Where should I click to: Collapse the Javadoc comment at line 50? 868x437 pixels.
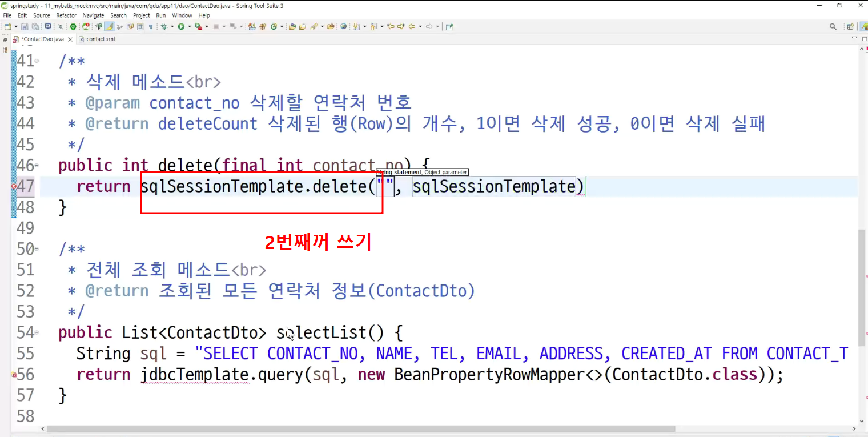[37, 249]
